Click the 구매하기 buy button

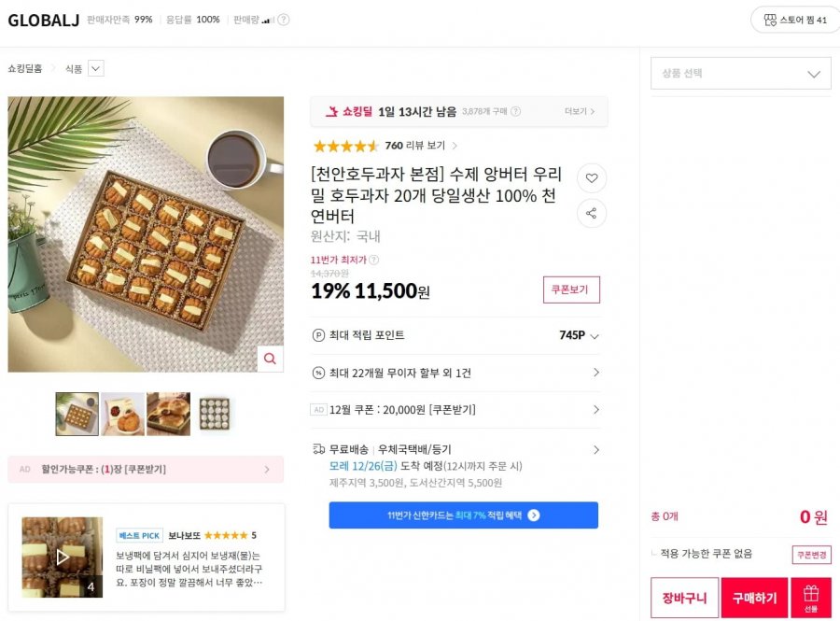pyautogui.click(x=754, y=598)
